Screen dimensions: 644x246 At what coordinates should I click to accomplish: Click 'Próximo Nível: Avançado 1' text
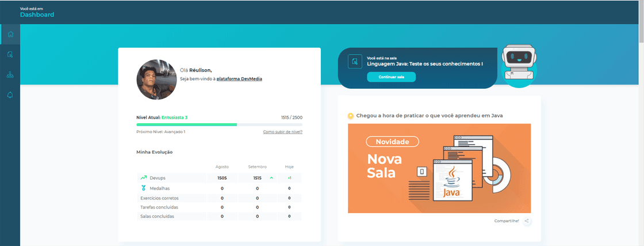[160, 132]
